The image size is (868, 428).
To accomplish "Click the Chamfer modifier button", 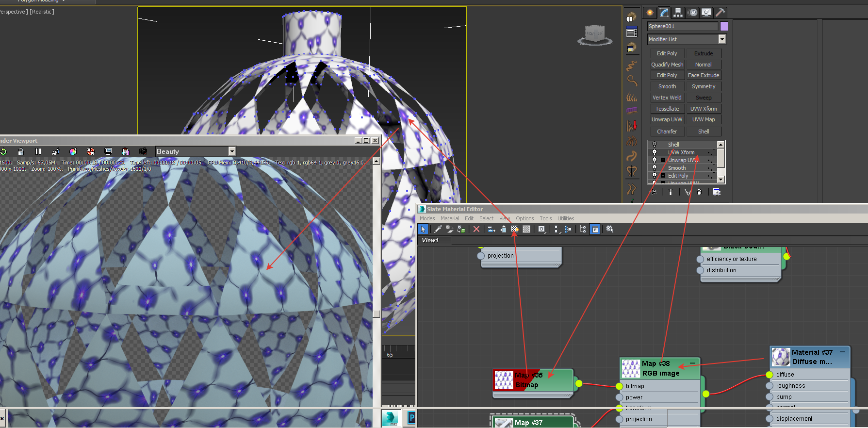I will pyautogui.click(x=667, y=132).
